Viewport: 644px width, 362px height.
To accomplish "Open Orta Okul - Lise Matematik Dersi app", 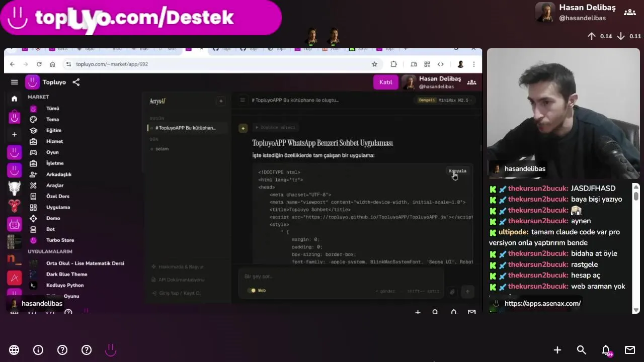I will tap(85, 263).
